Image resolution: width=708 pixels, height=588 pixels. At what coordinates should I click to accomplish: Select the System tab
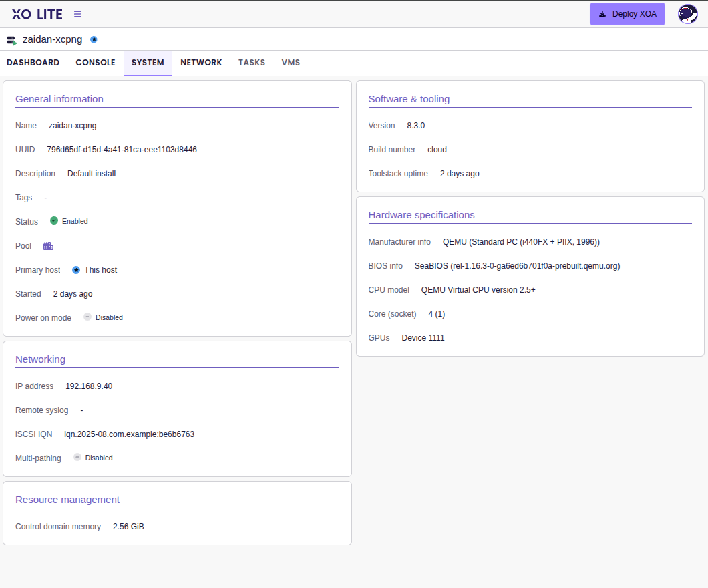(148, 63)
